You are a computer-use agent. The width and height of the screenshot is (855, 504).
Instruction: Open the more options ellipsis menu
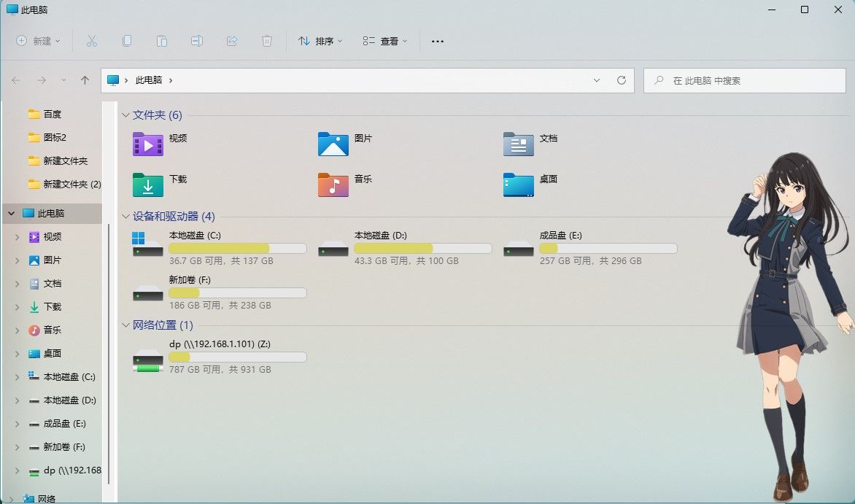tap(437, 41)
